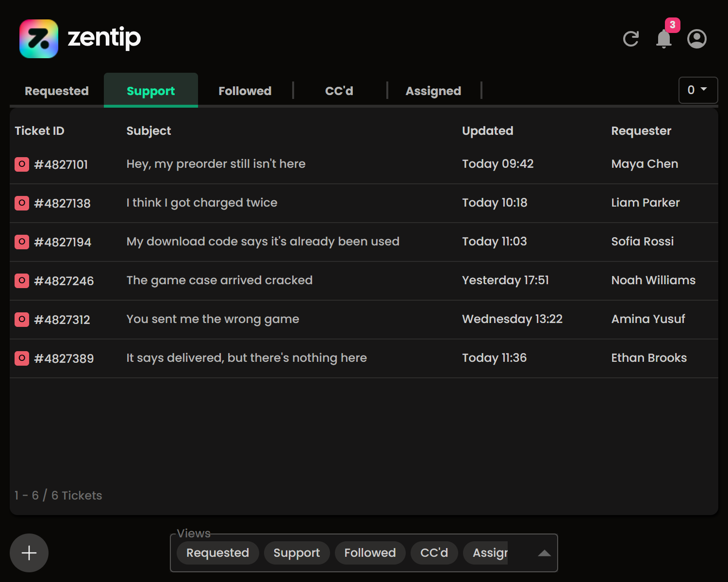This screenshot has height=582, width=728.
Task: Switch to the Followed tab
Action: pos(245,91)
